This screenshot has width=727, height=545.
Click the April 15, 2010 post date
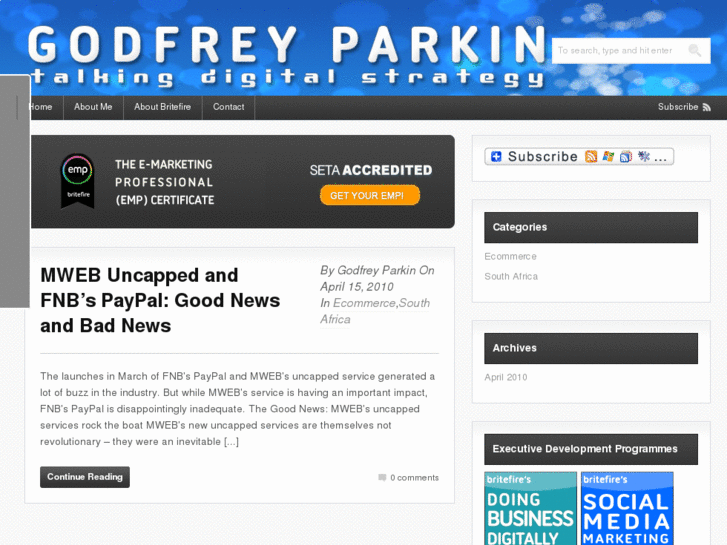pos(357,287)
